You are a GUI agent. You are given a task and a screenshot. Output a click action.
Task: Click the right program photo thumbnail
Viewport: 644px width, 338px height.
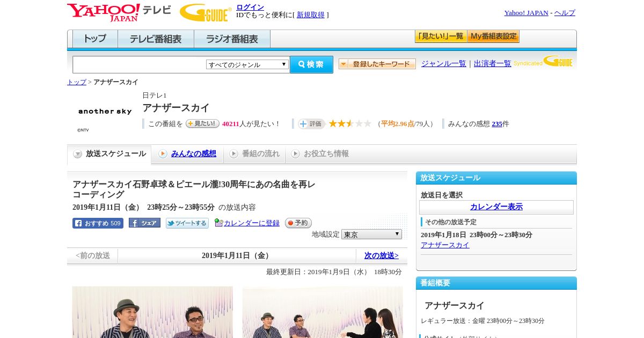[x=323, y=312]
